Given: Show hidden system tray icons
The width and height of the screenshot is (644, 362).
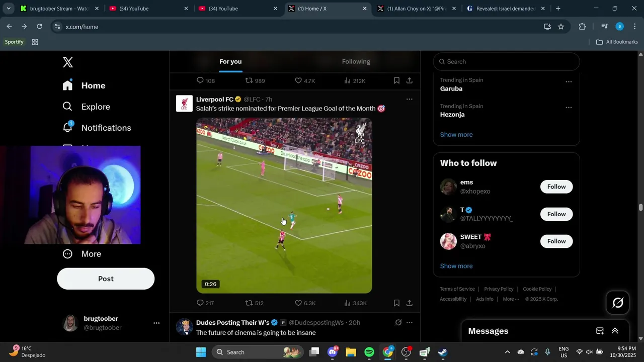Looking at the screenshot, I should click(x=507, y=352).
